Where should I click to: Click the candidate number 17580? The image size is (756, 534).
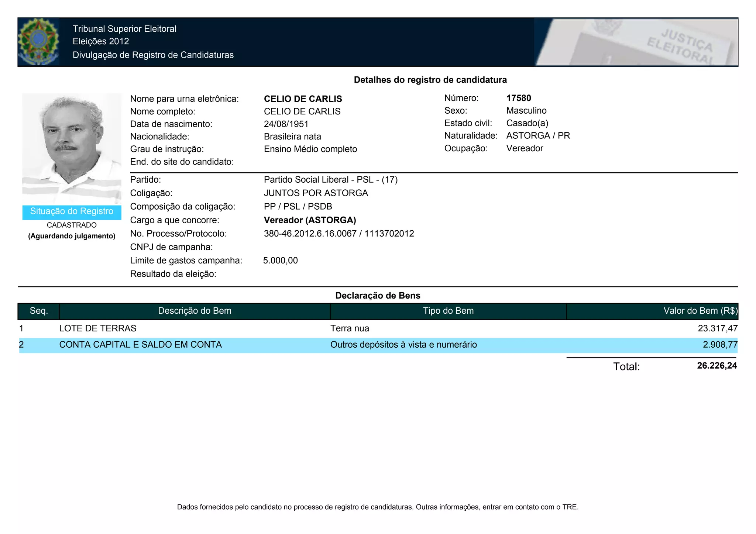(x=519, y=98)
